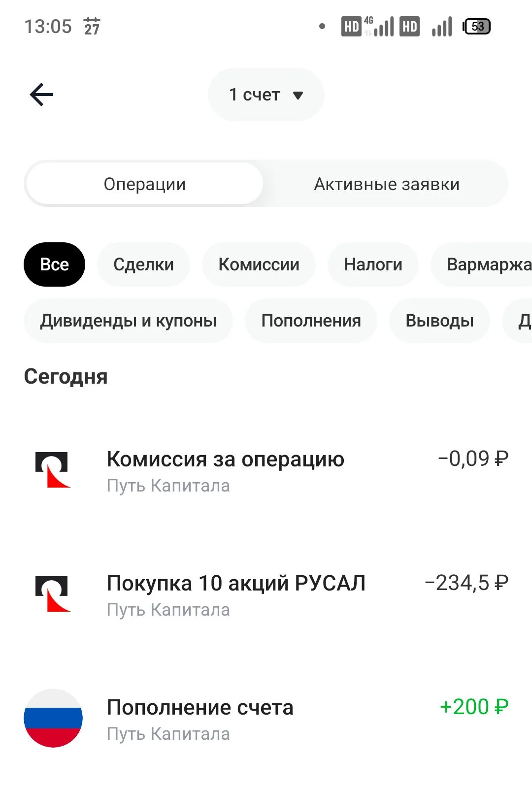Filter by Дивиденды и купоны
The image size is (532, 788).
(x=128, y=321)
